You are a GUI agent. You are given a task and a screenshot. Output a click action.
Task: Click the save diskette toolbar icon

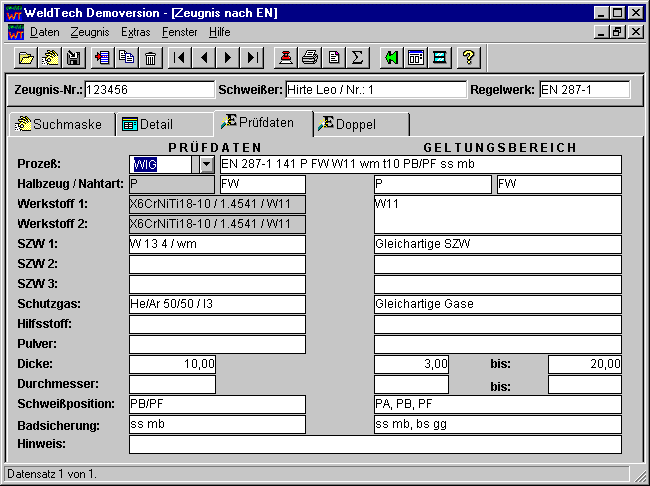pyautogui.click(x=73, y=57)
